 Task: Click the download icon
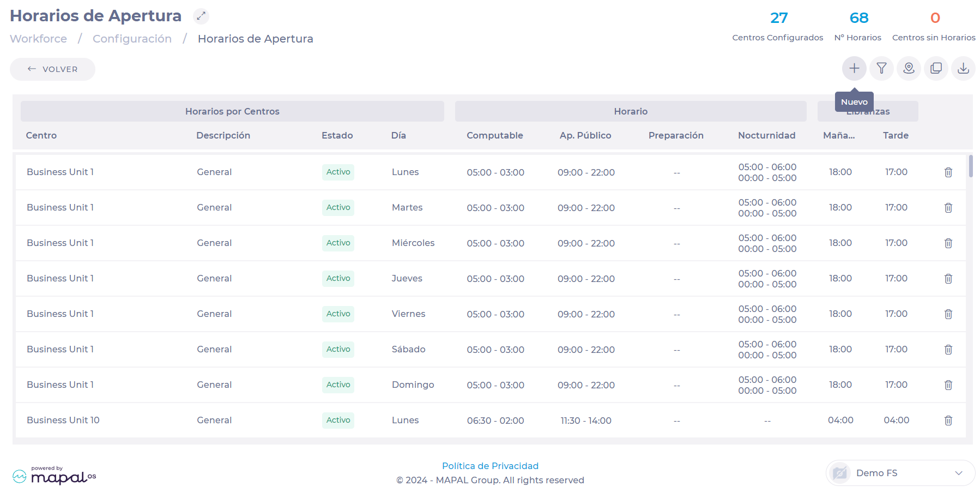point(963,69)
